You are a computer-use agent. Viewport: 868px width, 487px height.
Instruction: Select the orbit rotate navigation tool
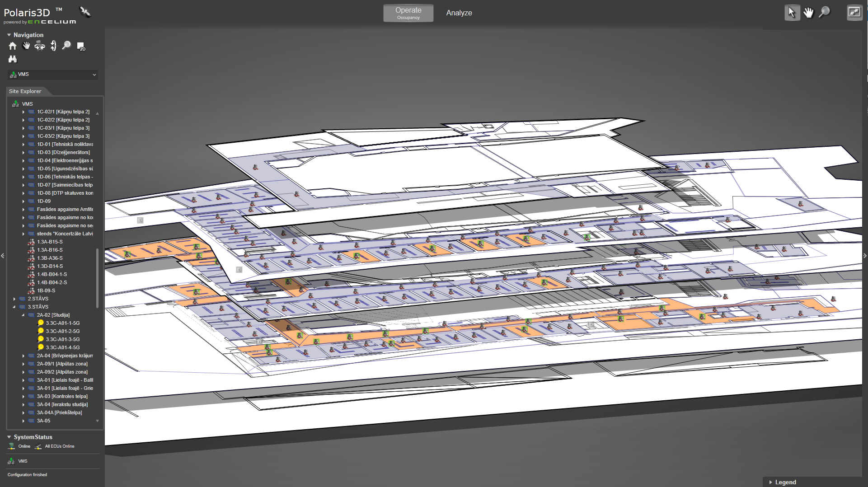coord(40,46)
